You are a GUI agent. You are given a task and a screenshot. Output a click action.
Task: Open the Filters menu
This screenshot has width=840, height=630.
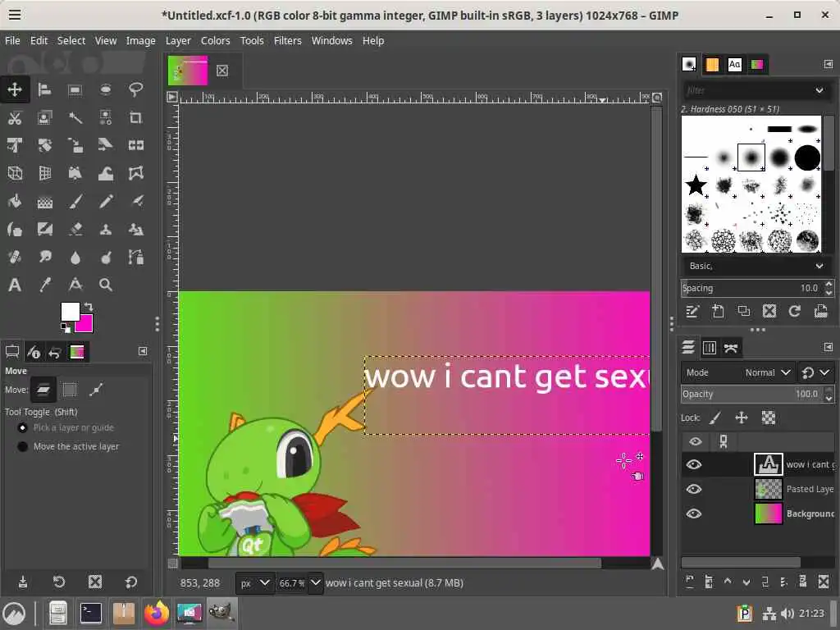point(288,41)
